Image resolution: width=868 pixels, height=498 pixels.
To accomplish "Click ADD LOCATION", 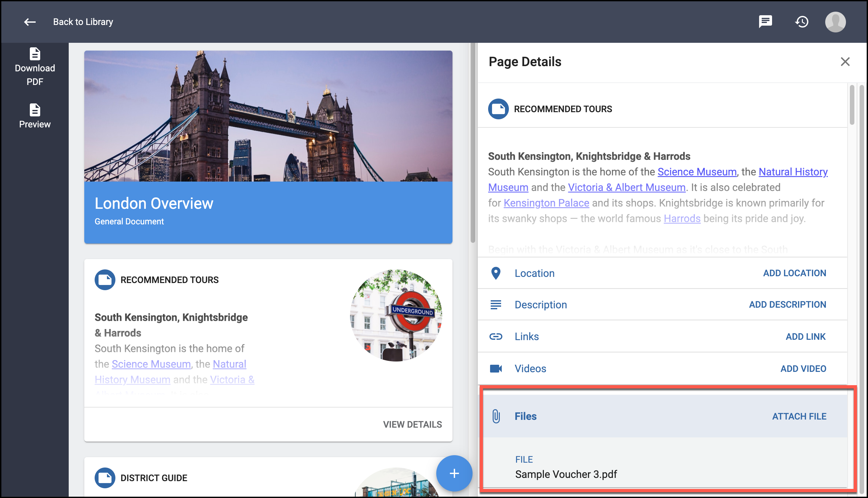I will point(794,273).
